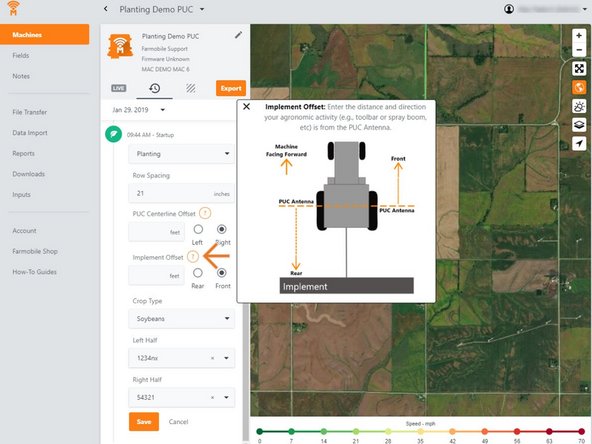The image size is (592, 444).
Task: Open the Machines menu item
Action: coord(45,35)
